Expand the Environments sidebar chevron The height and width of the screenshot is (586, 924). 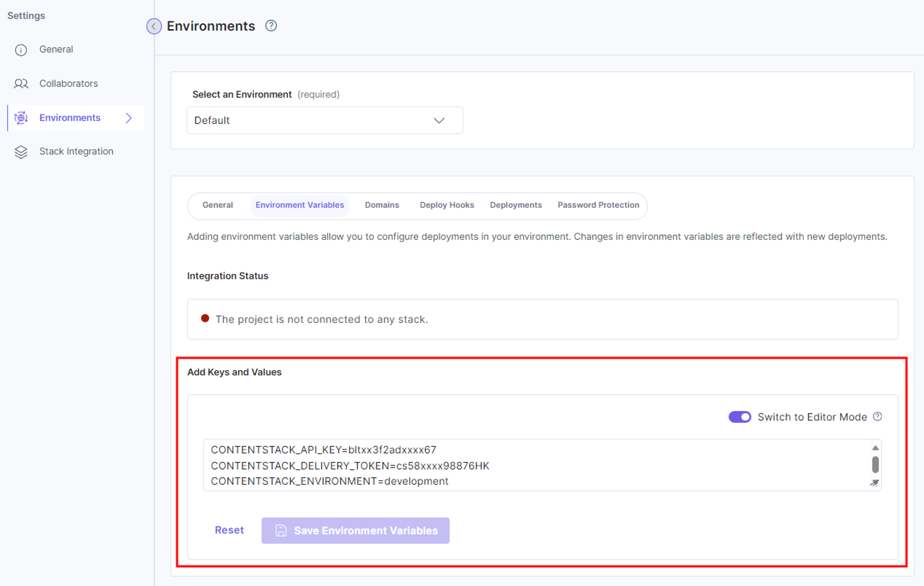pyautogui.click(x=128, y=118)
